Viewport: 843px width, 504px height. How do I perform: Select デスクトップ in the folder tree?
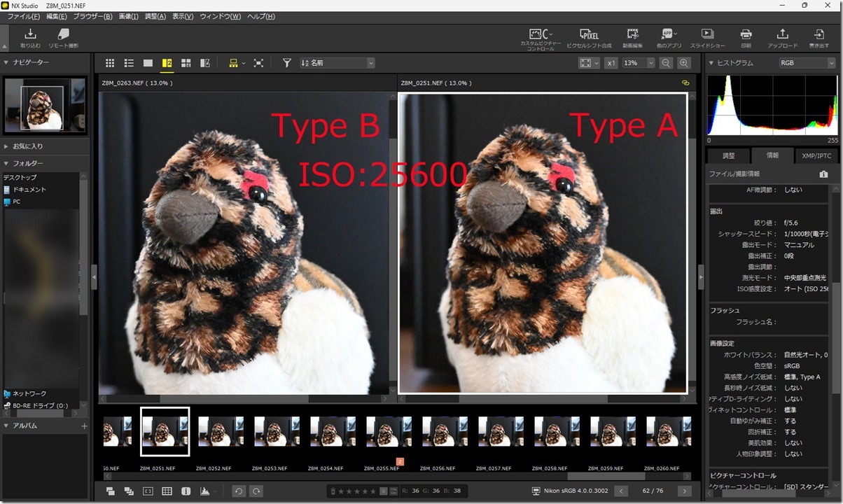tap(20, 178)
